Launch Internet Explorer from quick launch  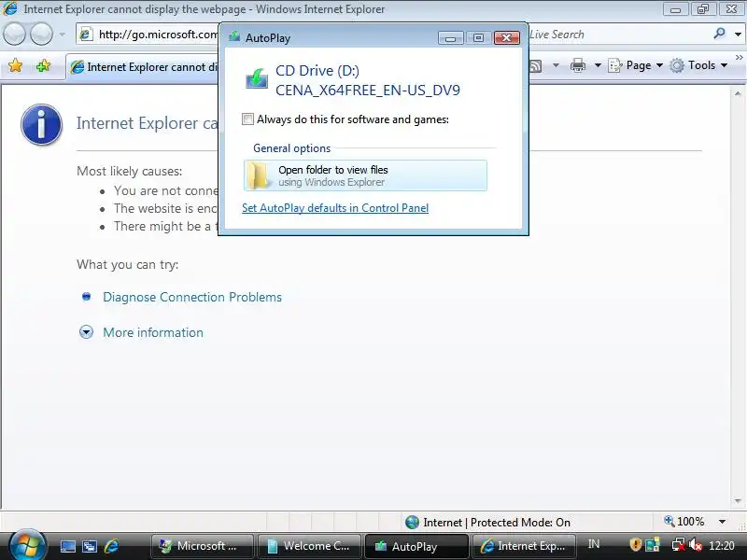coord(111,546)
